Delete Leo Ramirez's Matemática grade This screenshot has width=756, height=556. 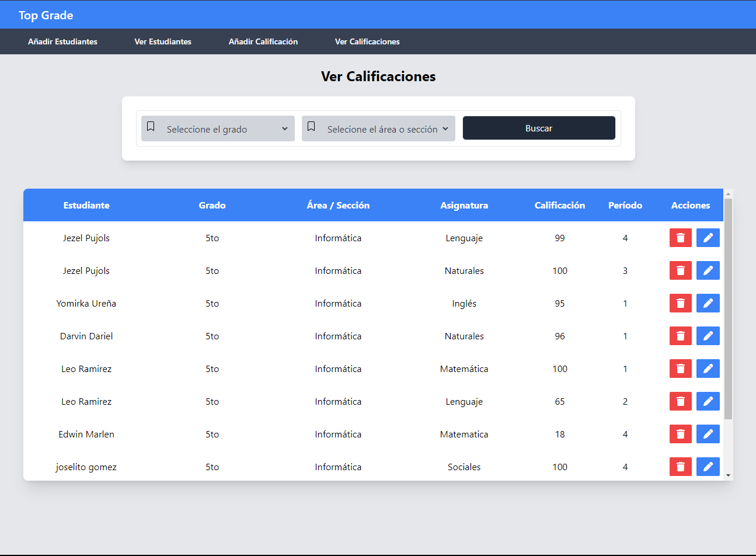click(680, 369)
